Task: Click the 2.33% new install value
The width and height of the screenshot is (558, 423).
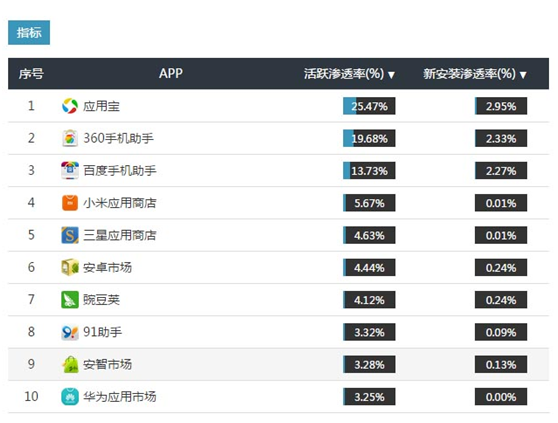Action: pyautogui.click(x=501, y=138)
